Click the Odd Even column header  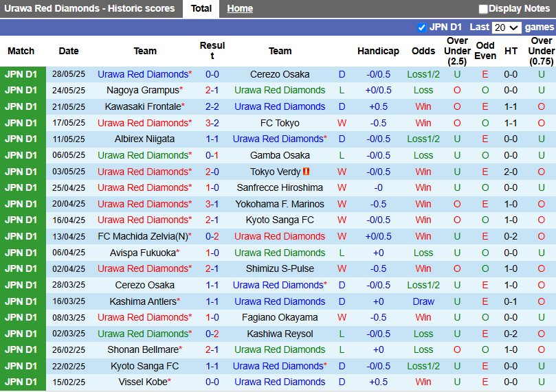click(485, 51)
